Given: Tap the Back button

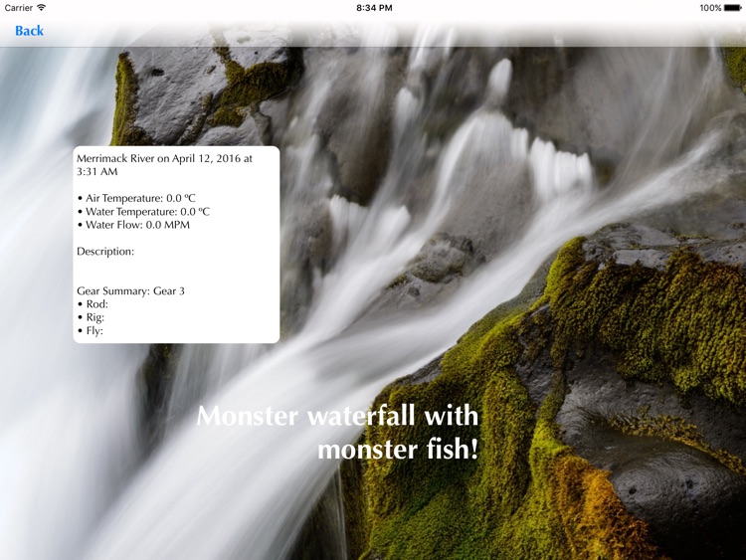Looking at the screenshot, I should [x=29, y=31].
